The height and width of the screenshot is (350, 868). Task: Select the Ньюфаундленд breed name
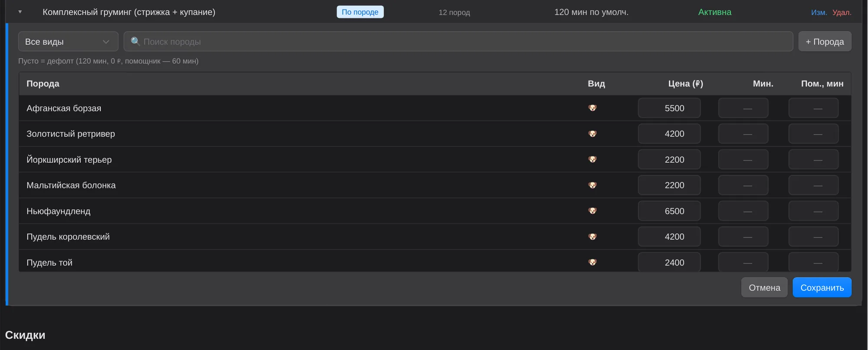tap(59, 211)
